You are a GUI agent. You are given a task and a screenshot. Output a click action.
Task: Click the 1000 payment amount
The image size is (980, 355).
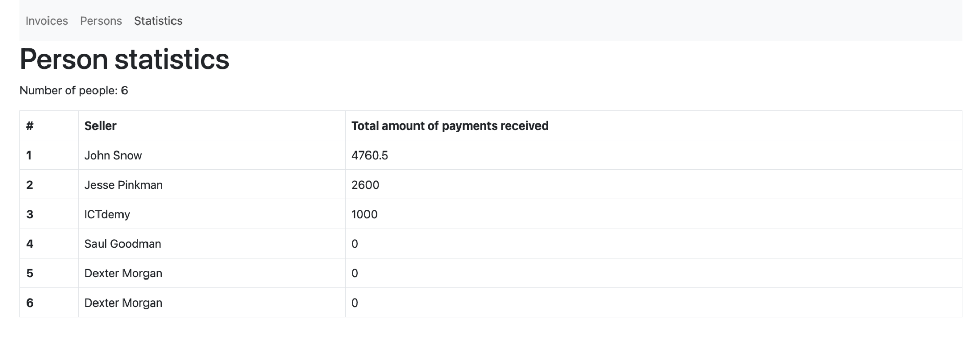[x=364, y=215]
